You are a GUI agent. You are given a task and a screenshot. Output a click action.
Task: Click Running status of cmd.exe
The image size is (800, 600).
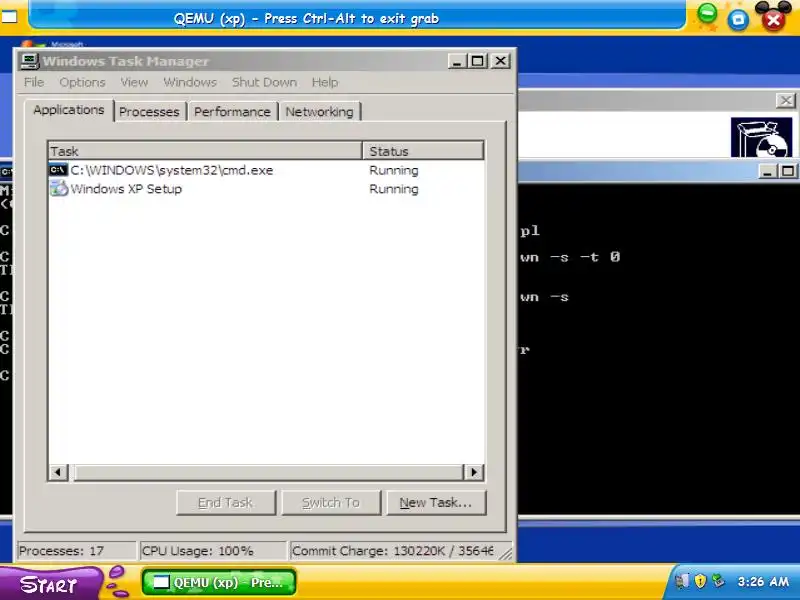[393, 170]
